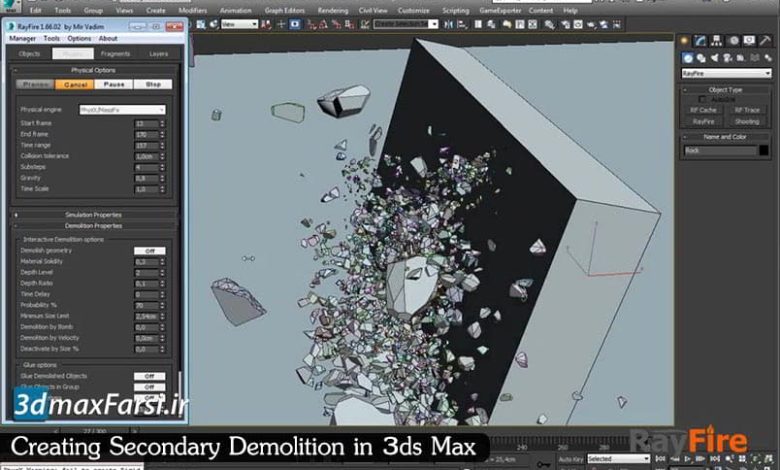Toggle the Angle Snap icon

(323, 24)
